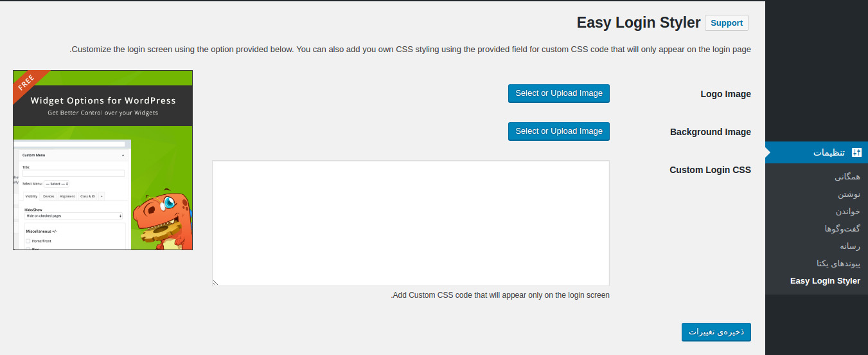Select or Upload Image for Background Image
Viewport: 868px width, 355px height.
(559, 131)
